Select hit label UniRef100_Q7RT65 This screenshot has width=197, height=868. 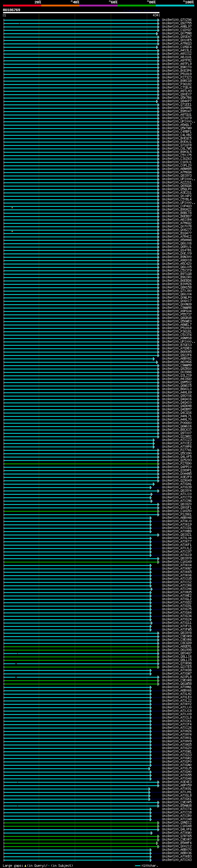pos(177,836)
